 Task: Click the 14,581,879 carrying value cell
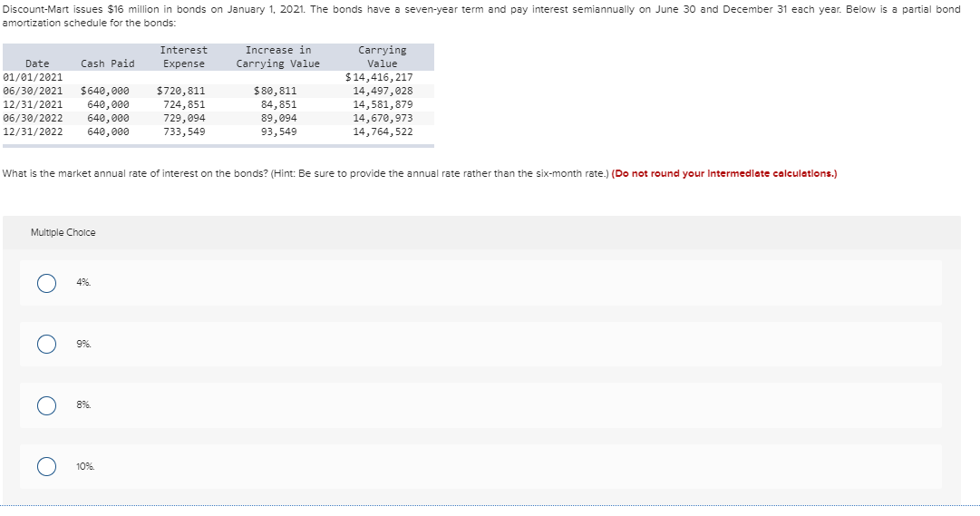(383, 104)
